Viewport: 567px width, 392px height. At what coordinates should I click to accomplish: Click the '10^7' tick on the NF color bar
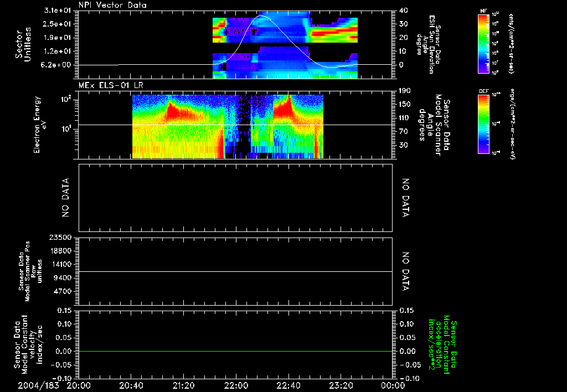(496, 63)
